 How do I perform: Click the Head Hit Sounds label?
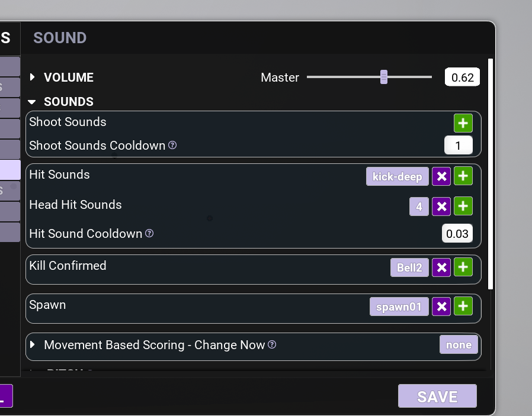coord(75,205)
